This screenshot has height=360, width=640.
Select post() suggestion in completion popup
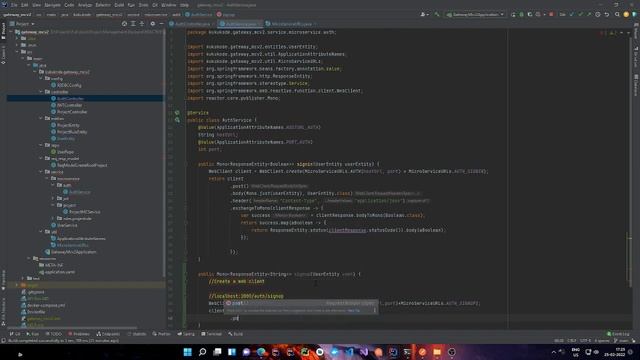300,303
